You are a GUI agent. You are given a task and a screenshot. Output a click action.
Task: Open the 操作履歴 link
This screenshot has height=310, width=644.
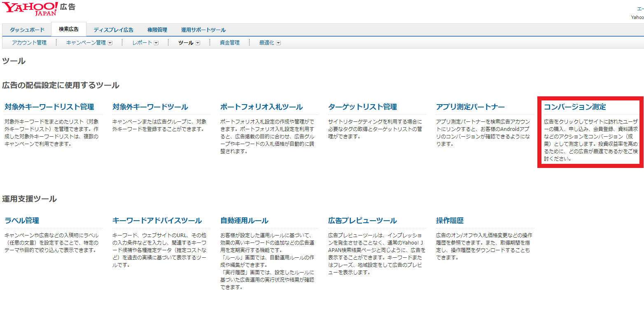point(450,221)
